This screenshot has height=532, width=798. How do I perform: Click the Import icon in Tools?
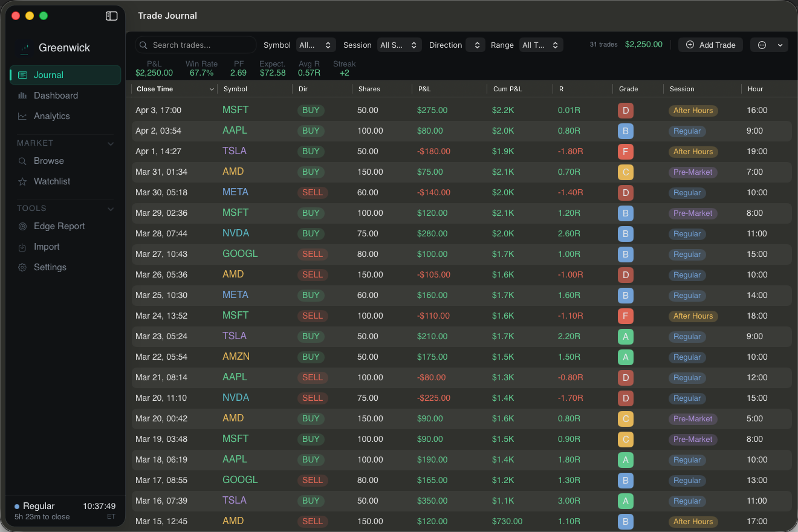pos(22,247)
